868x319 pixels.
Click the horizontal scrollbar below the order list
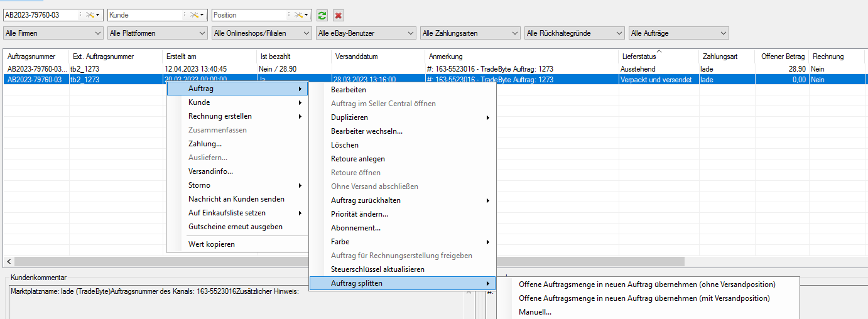click(x=349, y=261)
